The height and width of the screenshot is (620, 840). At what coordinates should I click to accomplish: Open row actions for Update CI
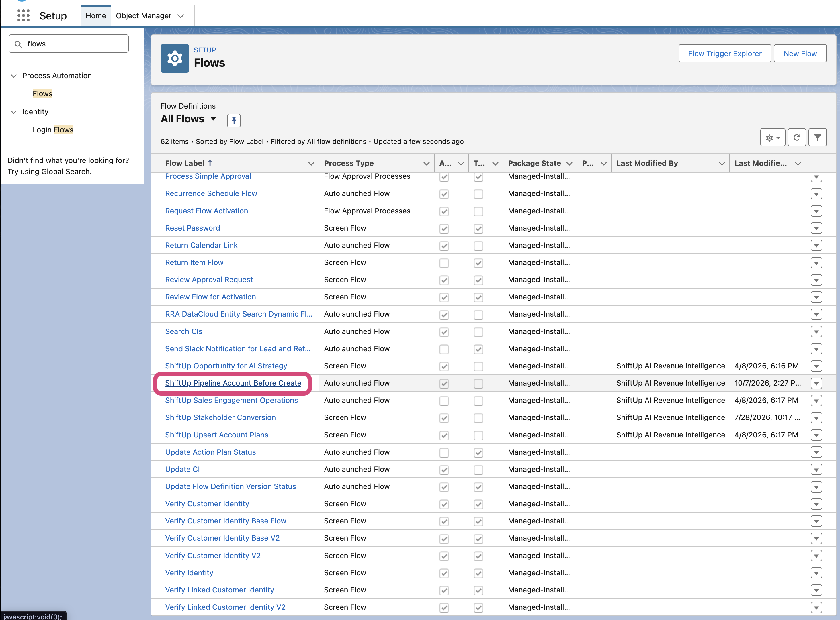[x=816, y=470]
